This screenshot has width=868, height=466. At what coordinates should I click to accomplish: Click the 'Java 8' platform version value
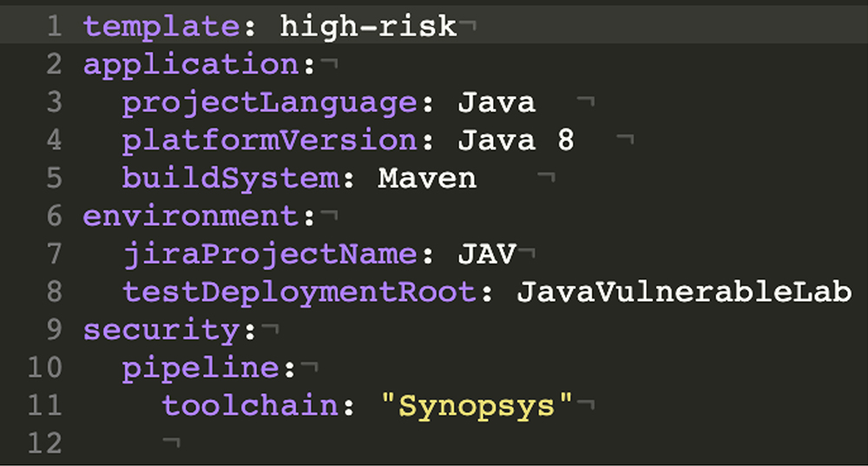point(516,141)
